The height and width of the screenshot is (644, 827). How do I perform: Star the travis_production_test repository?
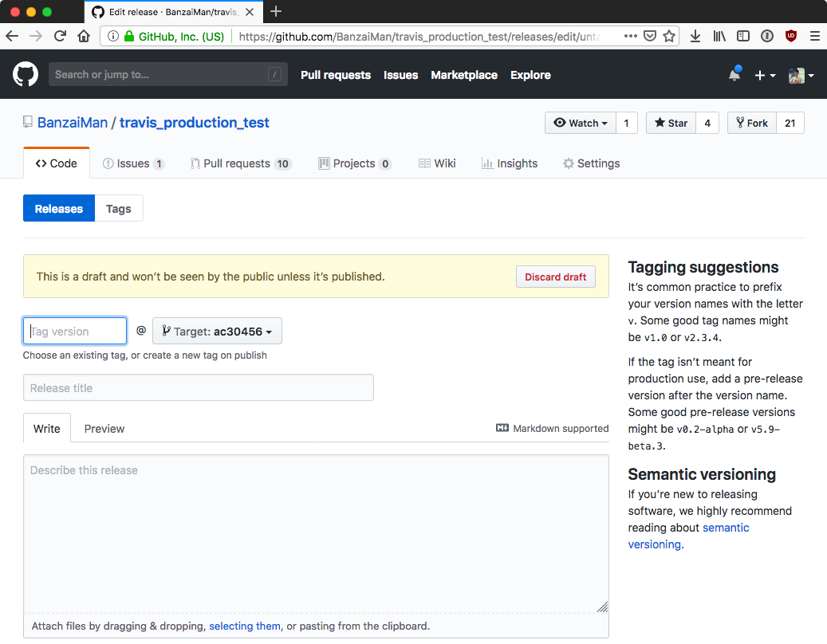click(670, 123)
